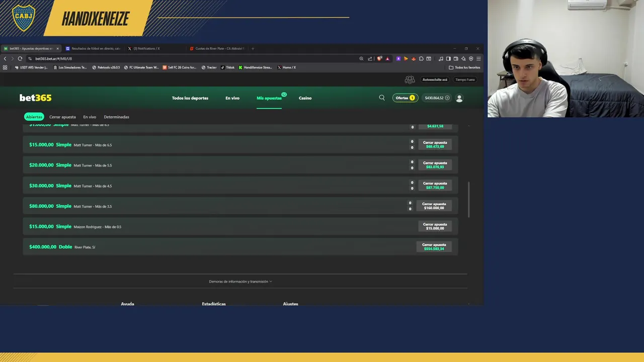This screenshot has height=362, width=644.
Task: Reload the bet365 page
Action: [20, 58]
